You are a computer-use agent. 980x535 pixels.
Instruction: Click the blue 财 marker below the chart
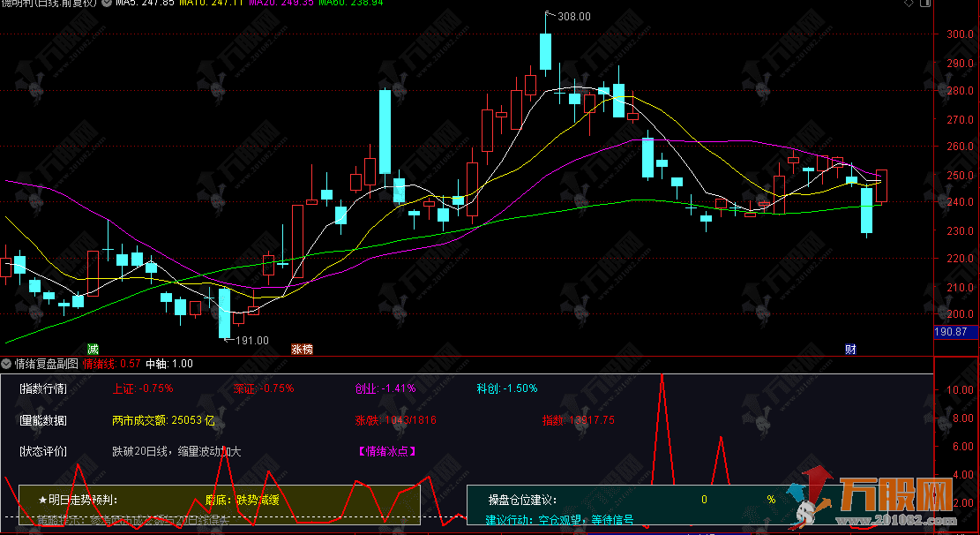coord(850,349)
